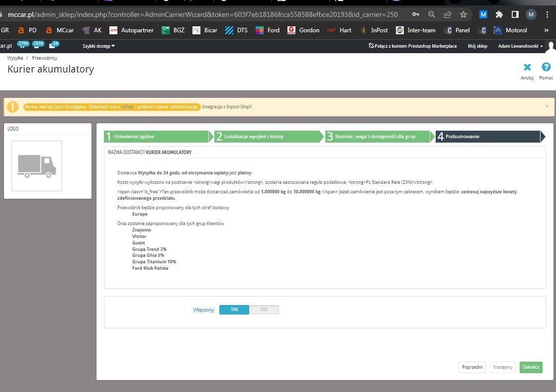Click the password key icon in address bar
Image resolution: width=556 pixels, height=392 pixels.
point(416,14)
